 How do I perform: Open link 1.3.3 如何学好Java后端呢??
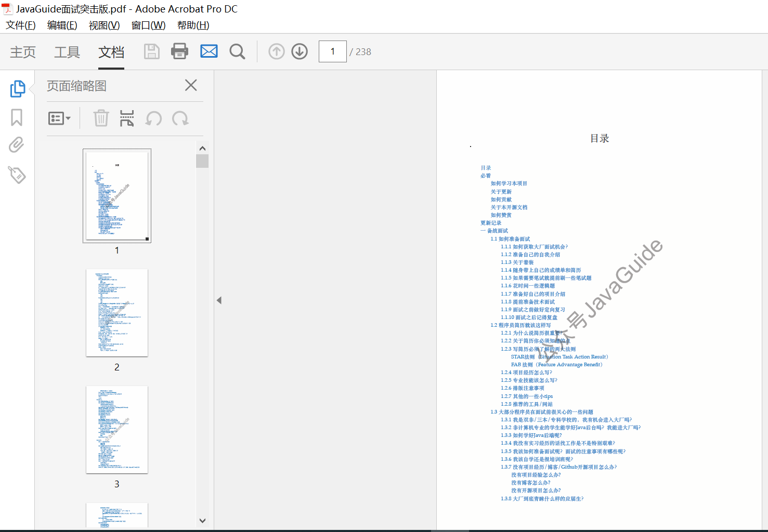pyautogui.click(x=531, y=435)
